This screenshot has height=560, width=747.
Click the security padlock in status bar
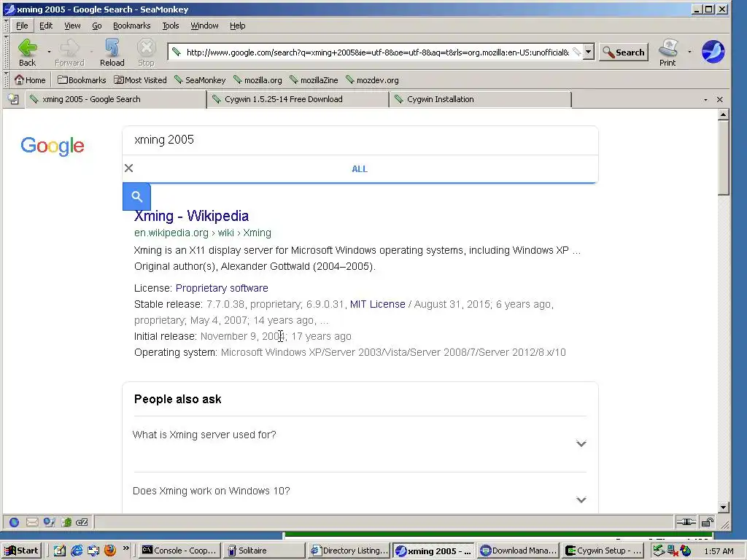click(708, 522)
